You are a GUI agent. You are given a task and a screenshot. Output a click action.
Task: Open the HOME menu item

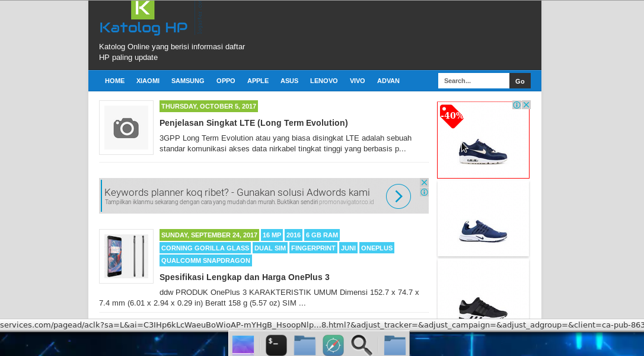114,81
